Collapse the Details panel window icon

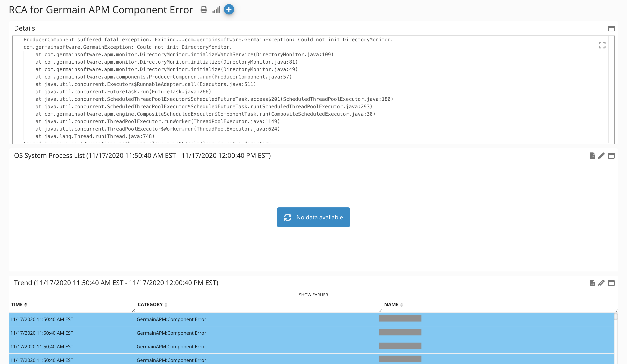[611, 29]
